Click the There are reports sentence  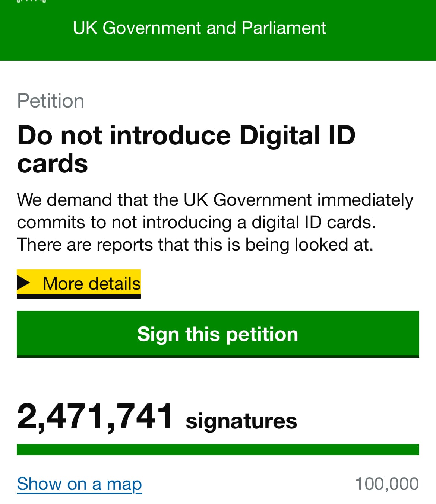point(195,245)
